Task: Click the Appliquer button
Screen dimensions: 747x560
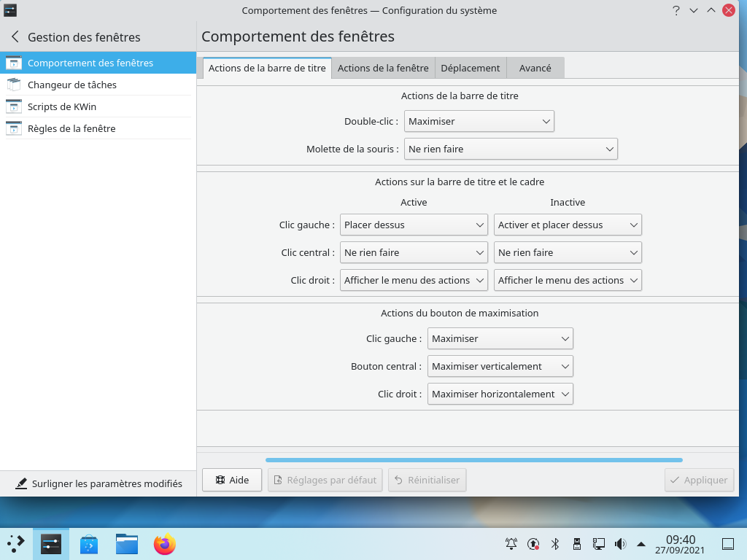Action: (x=699, y=480)
